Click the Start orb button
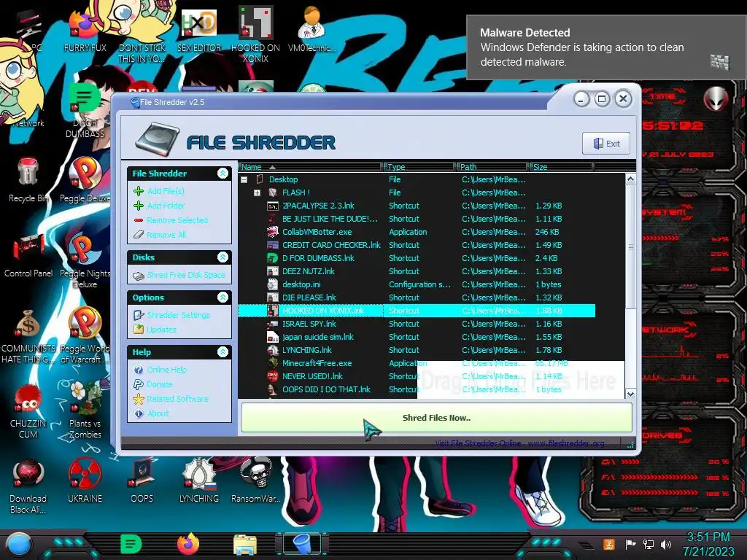747x560 pixels. (19, 544)
